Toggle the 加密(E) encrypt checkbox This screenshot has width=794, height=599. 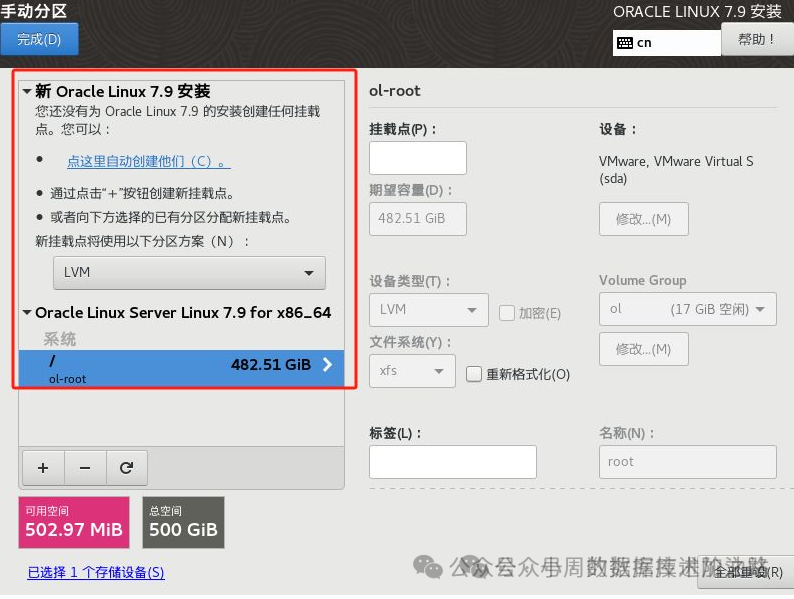coord(506,313)
